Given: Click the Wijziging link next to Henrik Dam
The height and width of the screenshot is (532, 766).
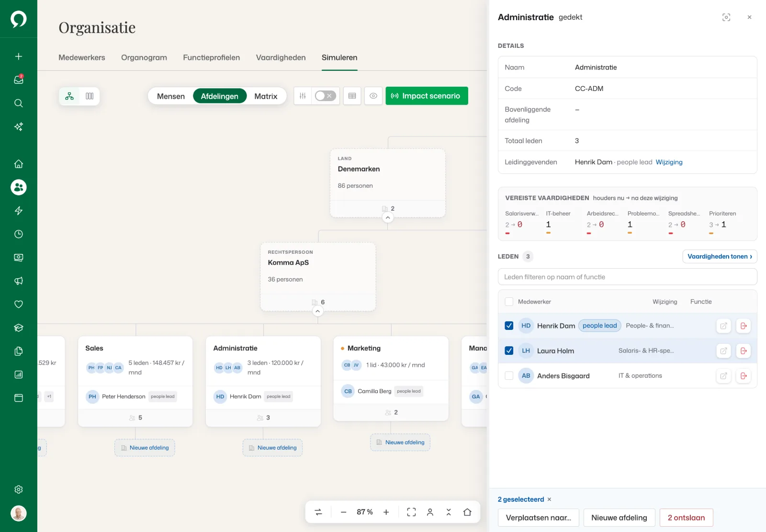Looking at the screenshot, I should click(669, 162).
